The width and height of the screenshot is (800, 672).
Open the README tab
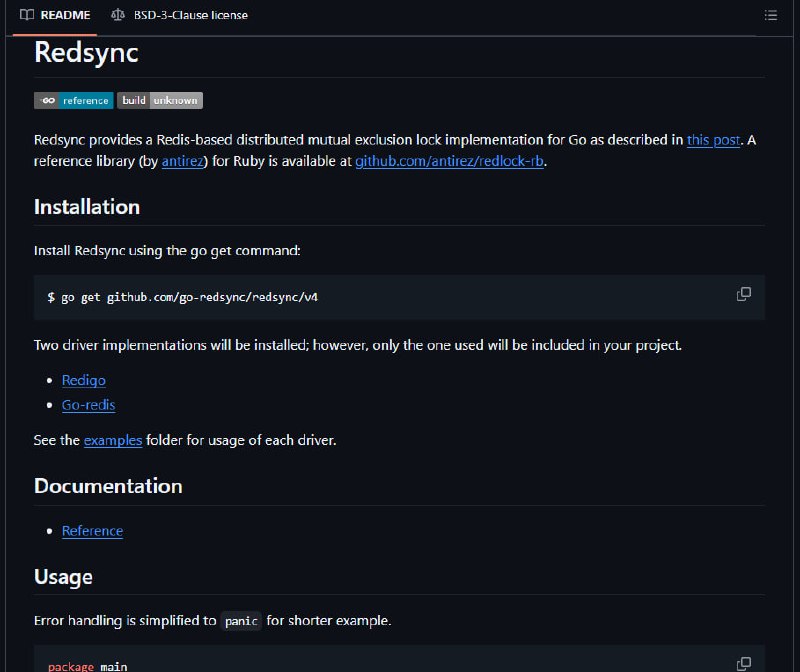click(x=55, y=15)
